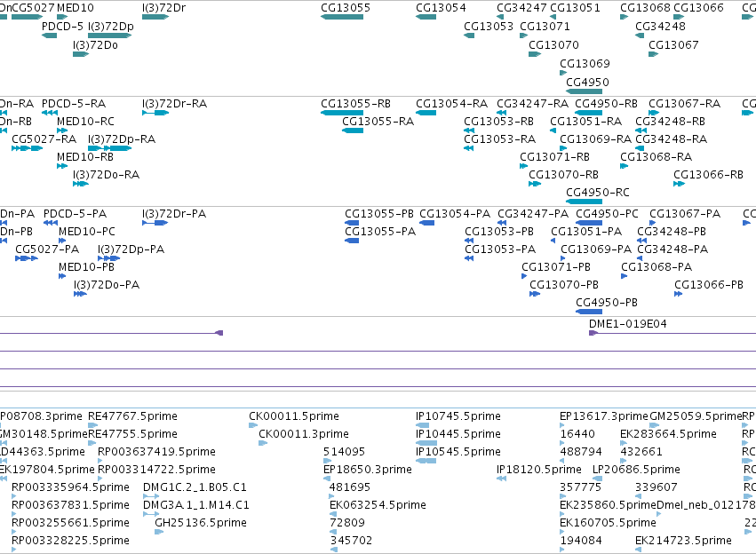Click the CK00011.3prime EST label
The width and height of the screenshot is (756, 554).
303,434
